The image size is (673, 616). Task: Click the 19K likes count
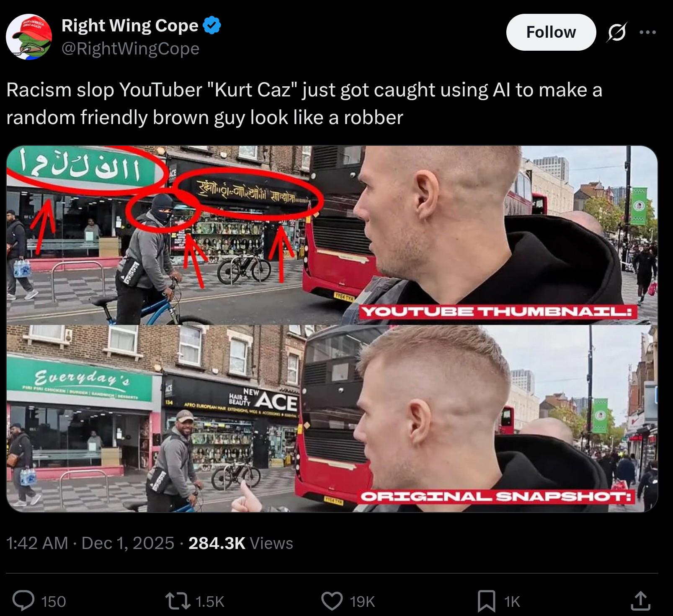click(x=362, y=602)
